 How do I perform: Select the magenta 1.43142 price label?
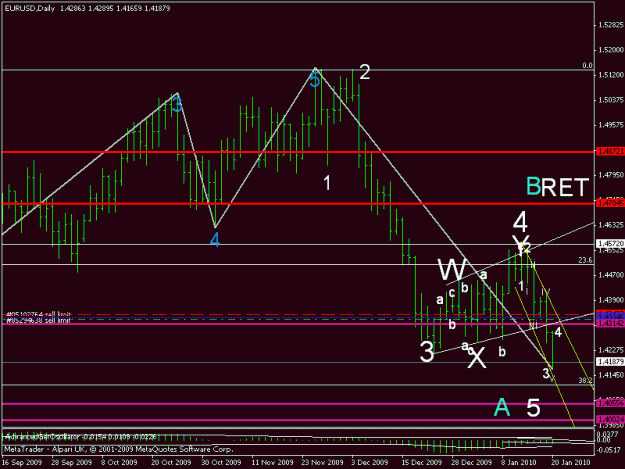[611, 324]
